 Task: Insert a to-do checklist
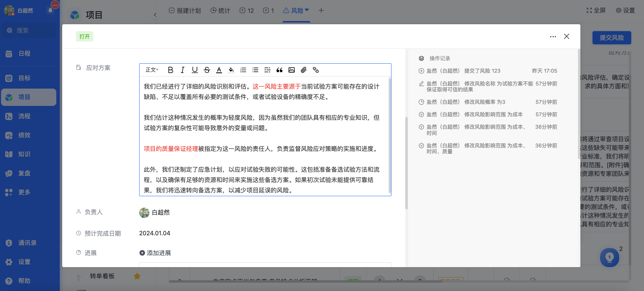pyautogui.click(x=267, y=70)
